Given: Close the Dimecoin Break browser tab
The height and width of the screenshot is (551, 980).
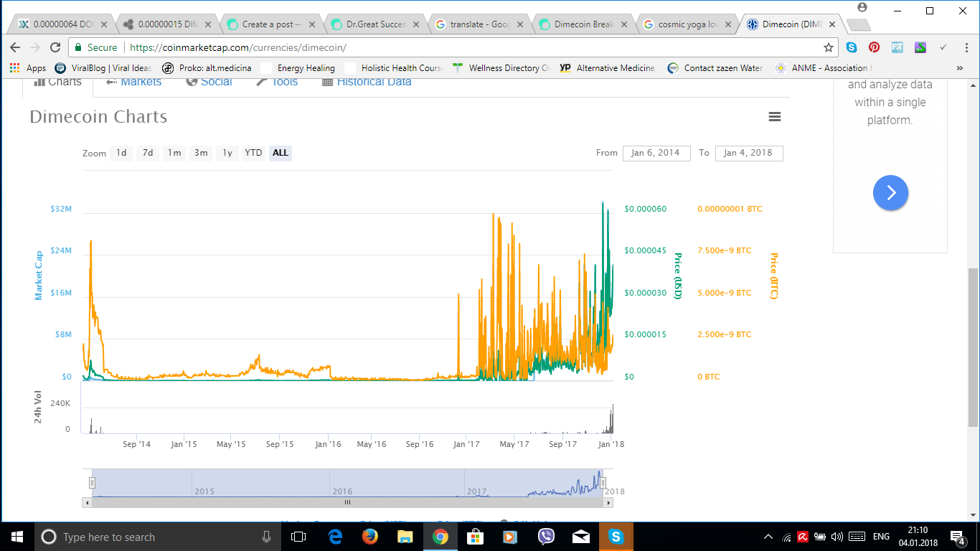Looking at the screenshot, I should click(x=623, y=24).
